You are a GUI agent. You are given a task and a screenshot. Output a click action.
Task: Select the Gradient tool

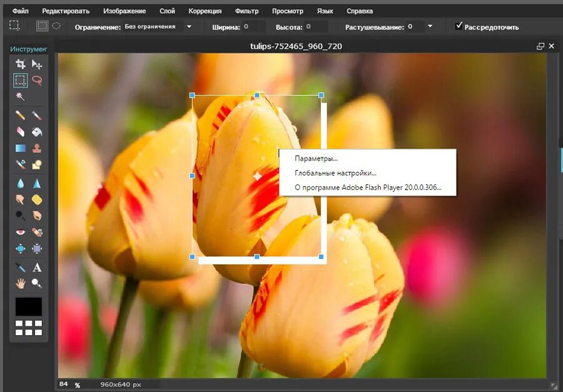point(21,148)
